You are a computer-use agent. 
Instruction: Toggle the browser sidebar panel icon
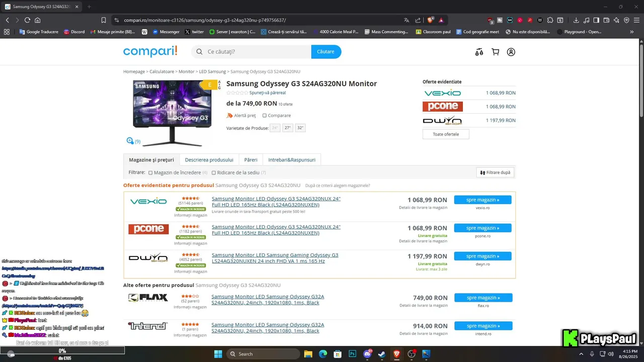[x=596, y=20]
